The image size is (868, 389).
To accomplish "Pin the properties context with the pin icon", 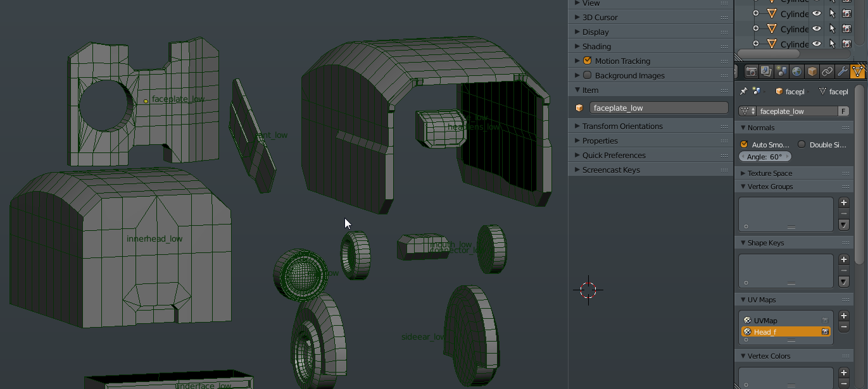I will 744,92.
